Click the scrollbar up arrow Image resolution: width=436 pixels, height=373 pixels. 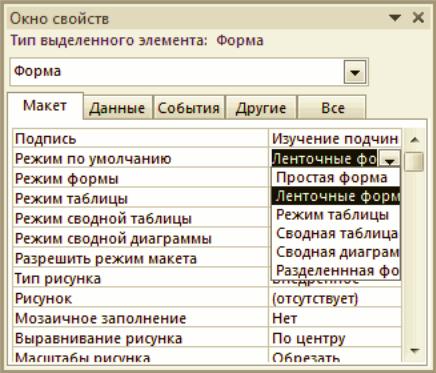(x=414, y=140)
